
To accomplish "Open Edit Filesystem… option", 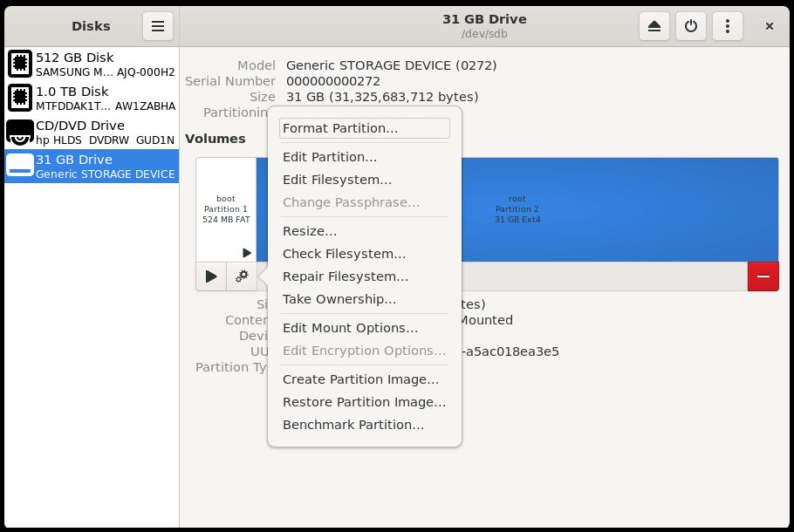I will tap(337, 180).
